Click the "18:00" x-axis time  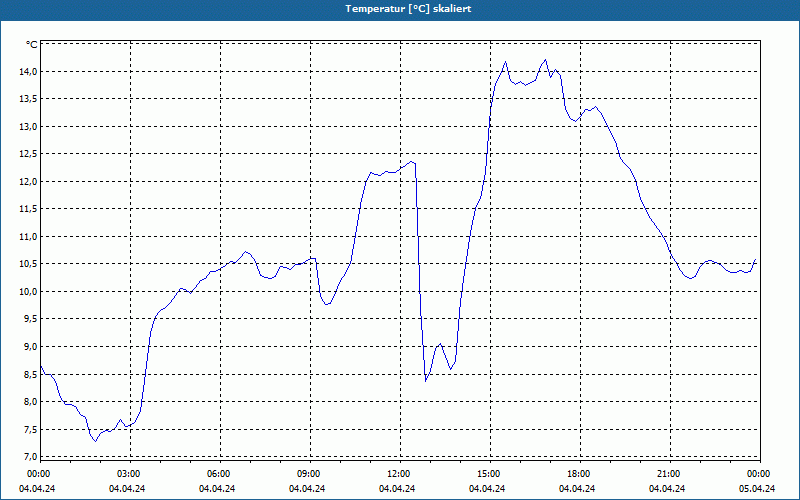point(578,474)
